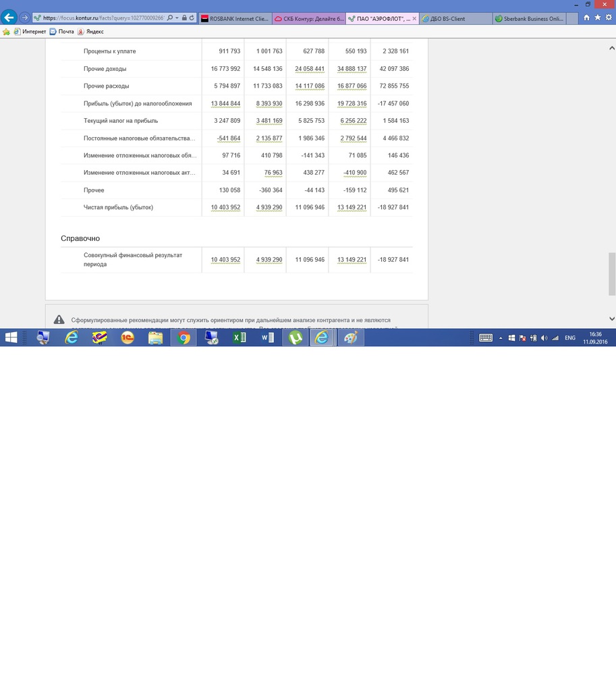This screenshot has width=616, height=675.
Task: Switch to the СКБ Контур tab
Action: click(309, 18)
